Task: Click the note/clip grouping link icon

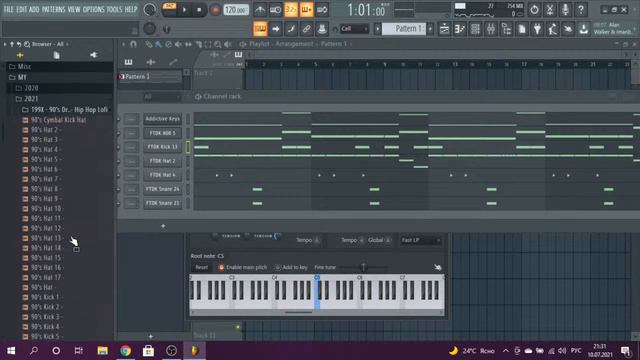Action: click(307, 29)
